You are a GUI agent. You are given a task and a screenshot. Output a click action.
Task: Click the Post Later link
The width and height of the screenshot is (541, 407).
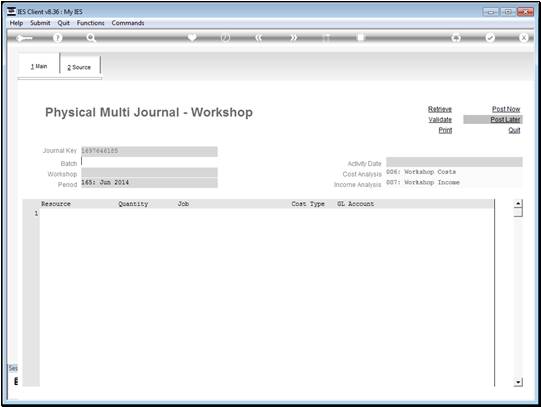(505, 119)
